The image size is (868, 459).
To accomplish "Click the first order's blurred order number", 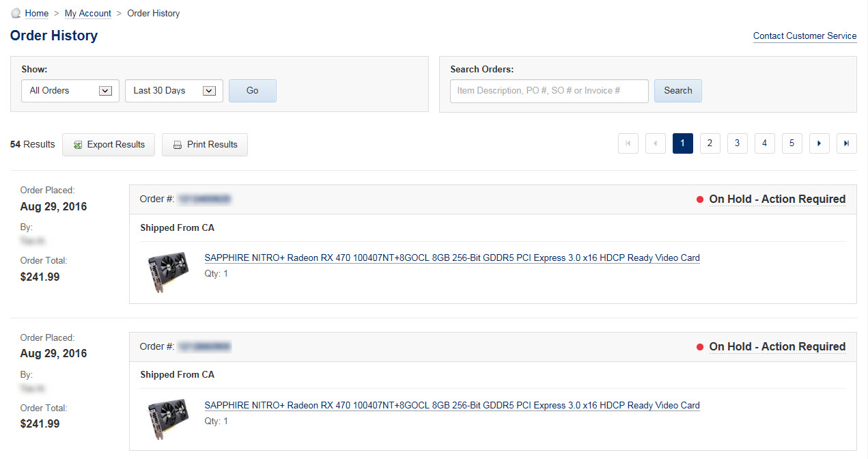I will pos(204,199).
